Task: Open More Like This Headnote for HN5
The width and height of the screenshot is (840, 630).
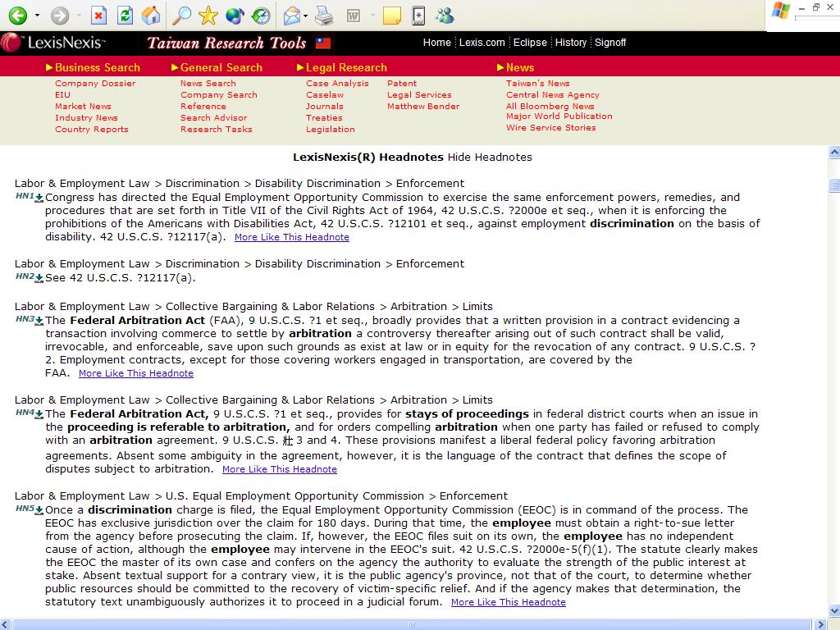Action: click(509, 602)
